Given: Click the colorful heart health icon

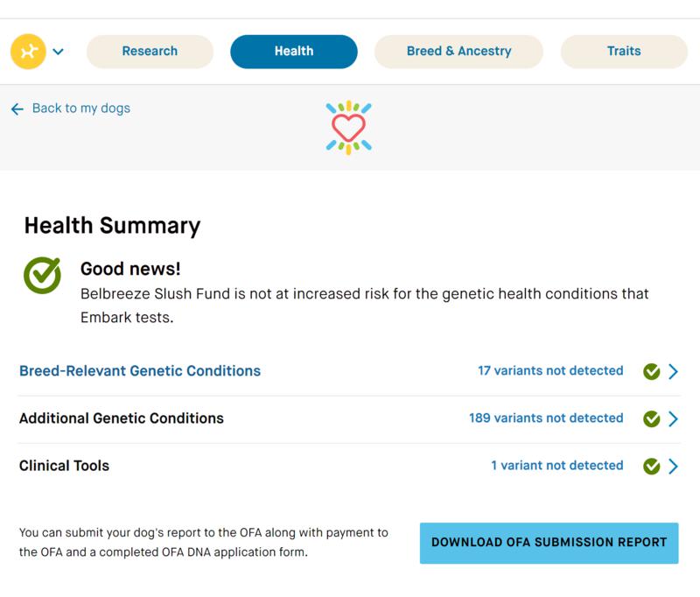Looking at the screenshot, I should tap(348, 128).
